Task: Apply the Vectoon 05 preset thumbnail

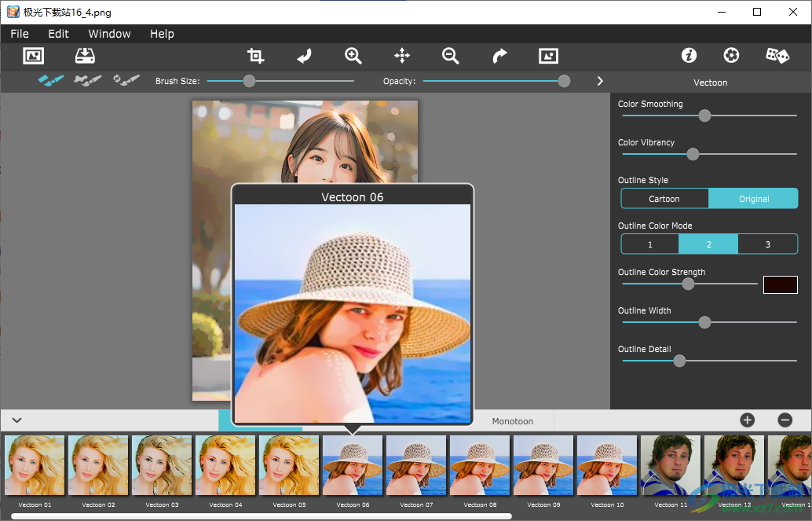Action: tap(290, 465)
